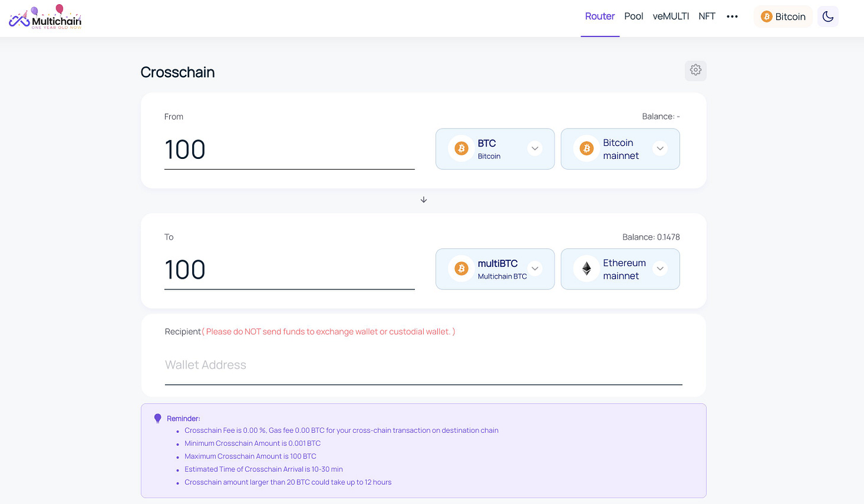Viewport: 864px width, 504px height.
Task: Click the From amount field showing 100
Action: point(290,150)
